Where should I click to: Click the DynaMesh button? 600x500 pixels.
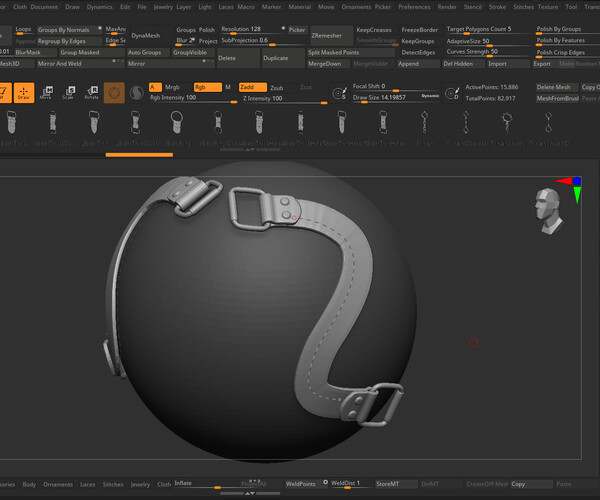point(150,36)
